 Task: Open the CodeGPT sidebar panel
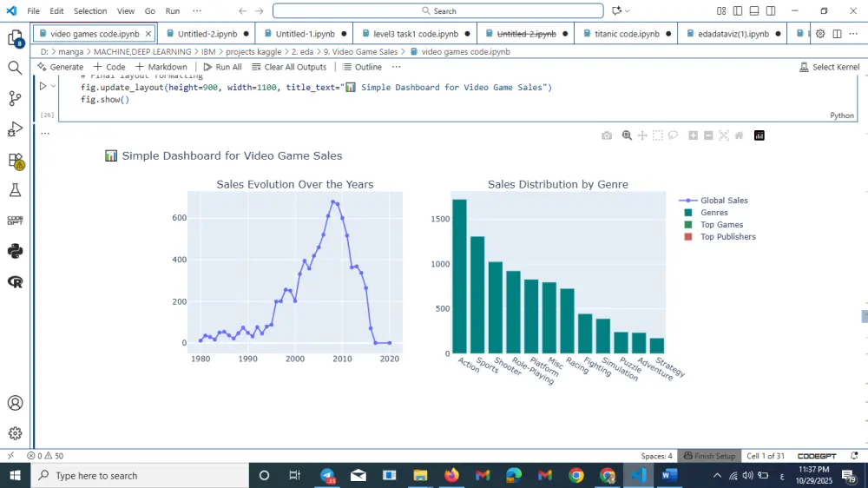coord(15,221)
